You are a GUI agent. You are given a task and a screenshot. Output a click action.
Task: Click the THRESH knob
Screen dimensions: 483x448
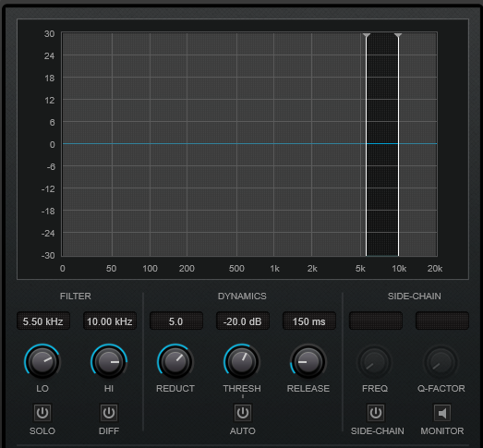click(242, 362)
